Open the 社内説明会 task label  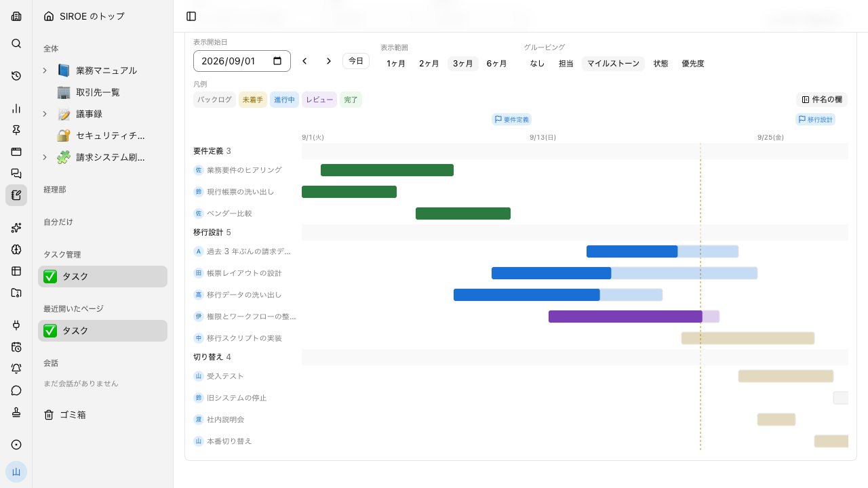point(225,420)
